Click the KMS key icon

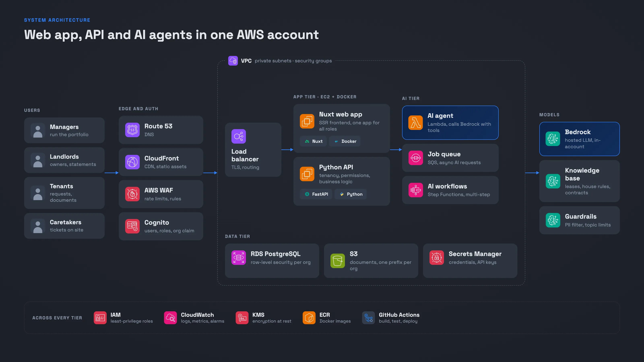(x=242, y=318)
